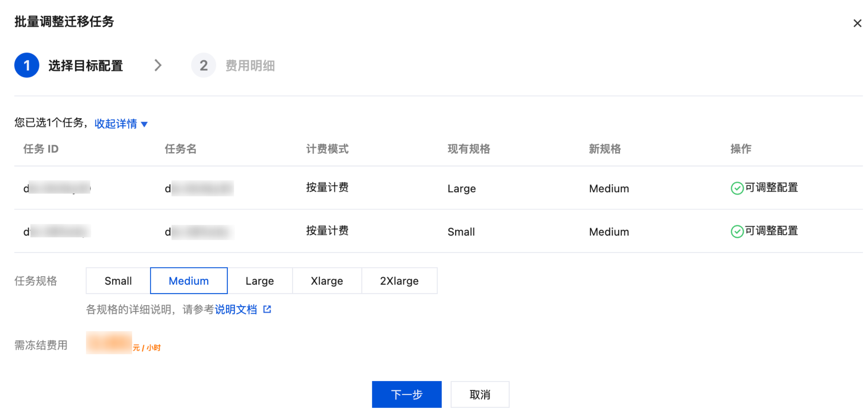Close the batch migration task dialog

(x=857, y=23)
